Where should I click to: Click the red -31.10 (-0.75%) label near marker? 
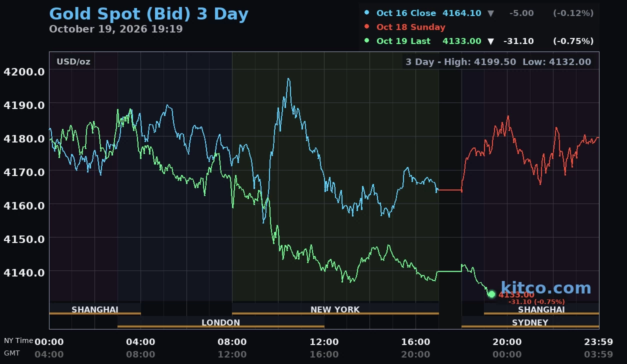[536, 301]
